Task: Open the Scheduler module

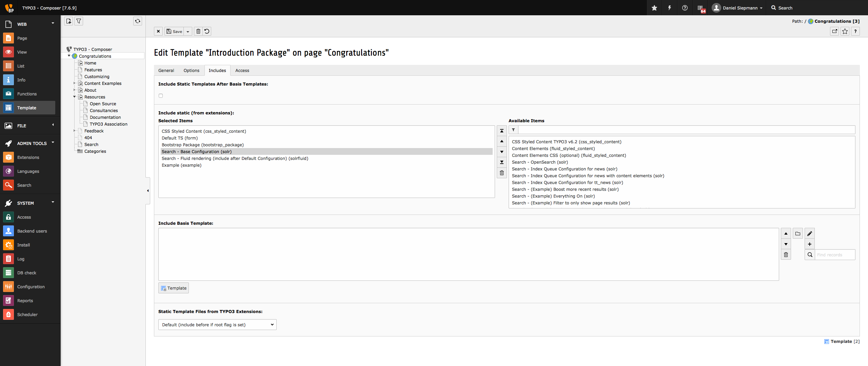Action: point(28,314)
